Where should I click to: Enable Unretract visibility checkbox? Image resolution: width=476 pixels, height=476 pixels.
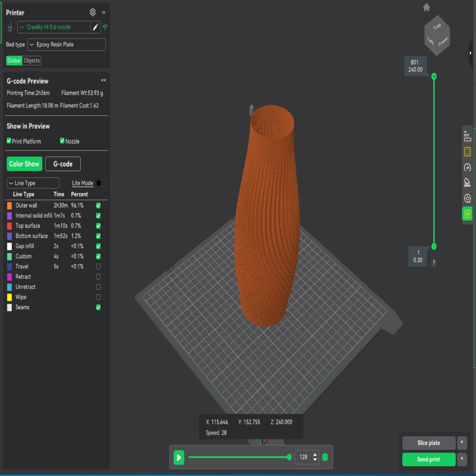[x=98, y=287]
